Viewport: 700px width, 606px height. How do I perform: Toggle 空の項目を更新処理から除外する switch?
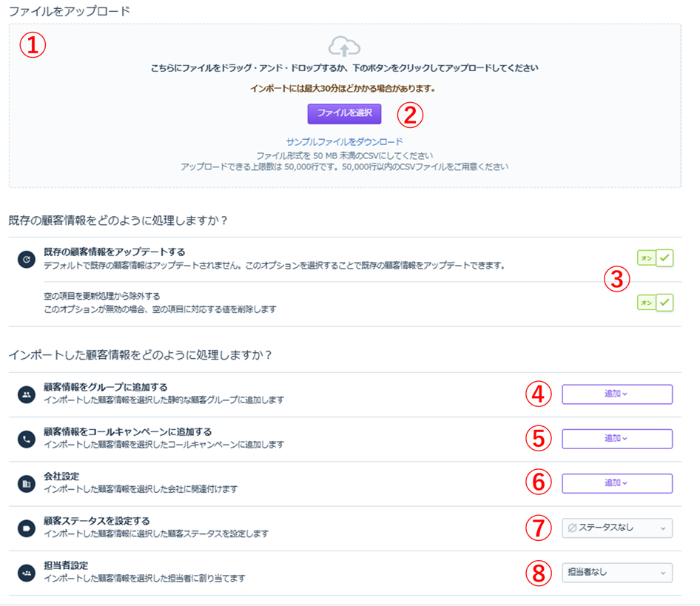pyautogui.click(x=656, y=303)
